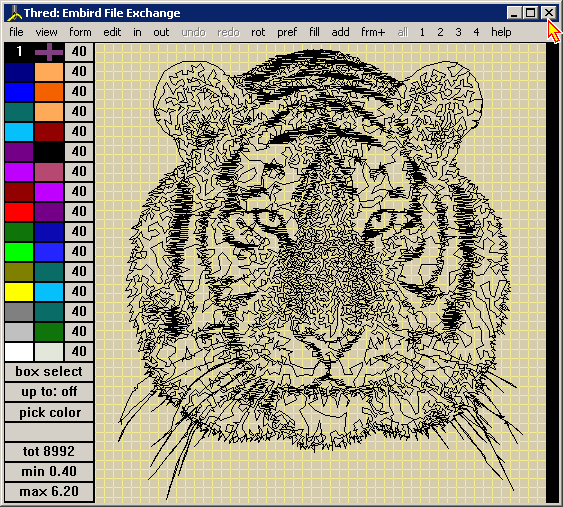
Task: Click the frm+ menu item
Action: point(373,32)
